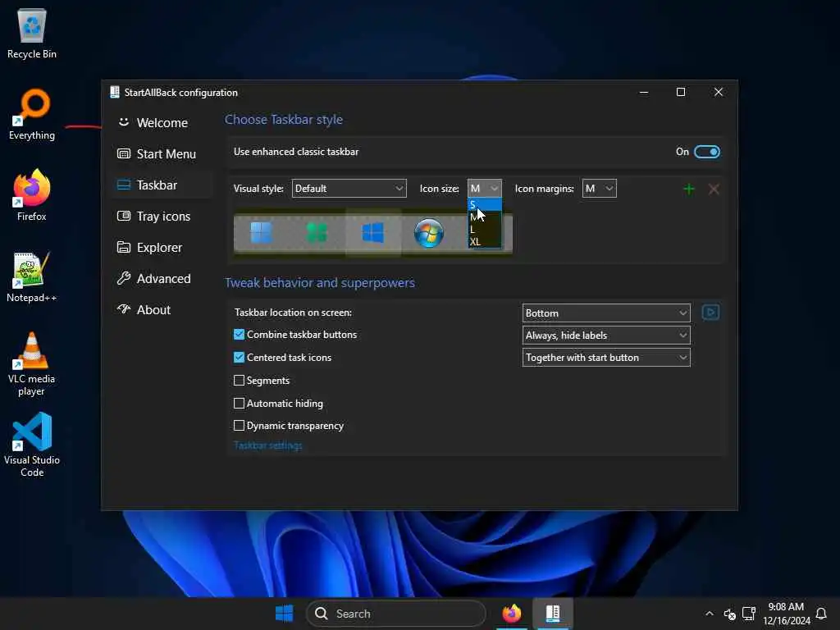Viewport: 840px width, 630px height.
Task: Open Together with start button dropdown
Action: tap(606, 358)
